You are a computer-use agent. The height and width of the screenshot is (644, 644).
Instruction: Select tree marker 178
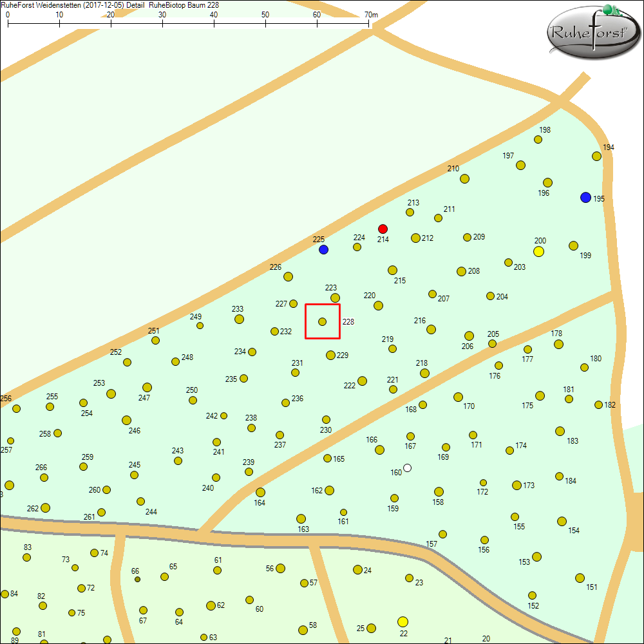(558, 344)
